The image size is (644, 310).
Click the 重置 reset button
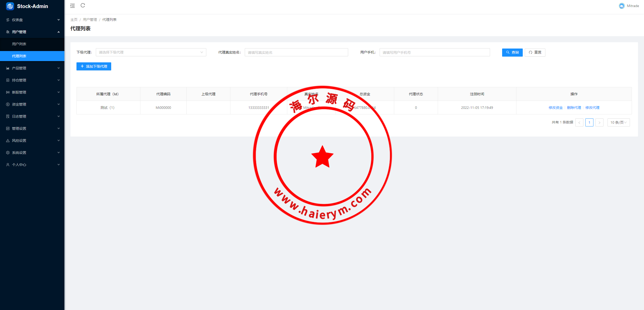pyautogui.click(x=535, y=52)
